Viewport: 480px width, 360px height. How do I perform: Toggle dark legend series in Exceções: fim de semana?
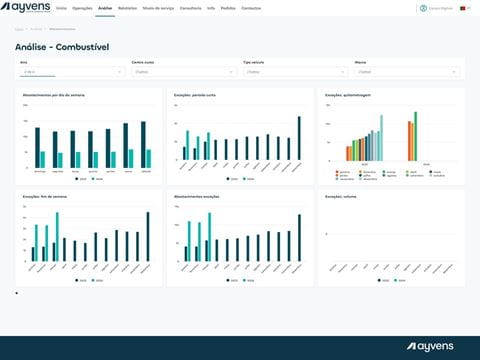(77, 280)
